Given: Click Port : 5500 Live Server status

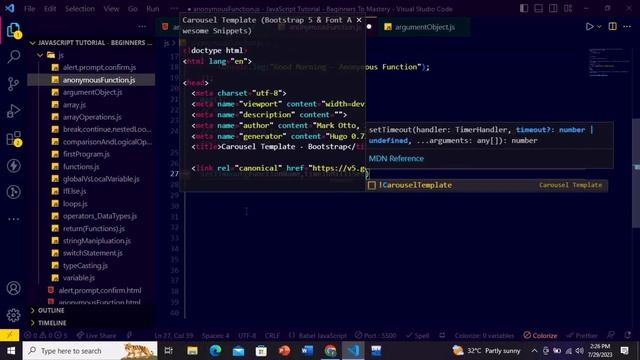Looking at the screenshot, I should (376, 335).
